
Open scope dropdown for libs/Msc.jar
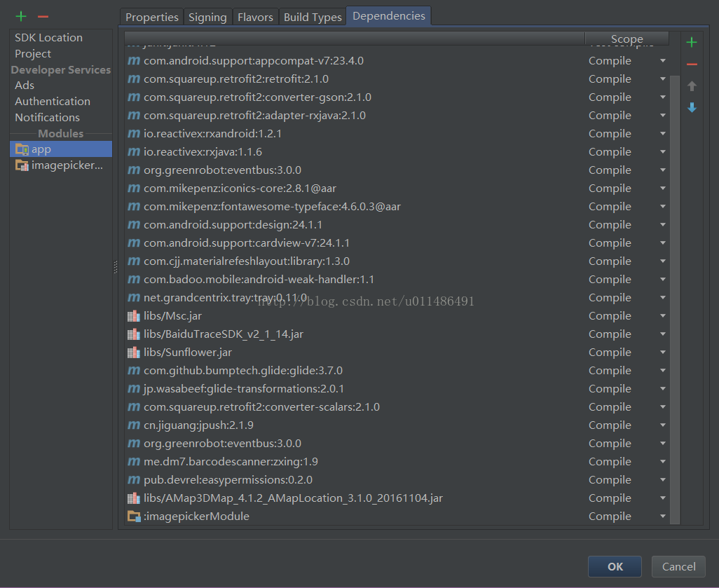click(x=663, y=315)
